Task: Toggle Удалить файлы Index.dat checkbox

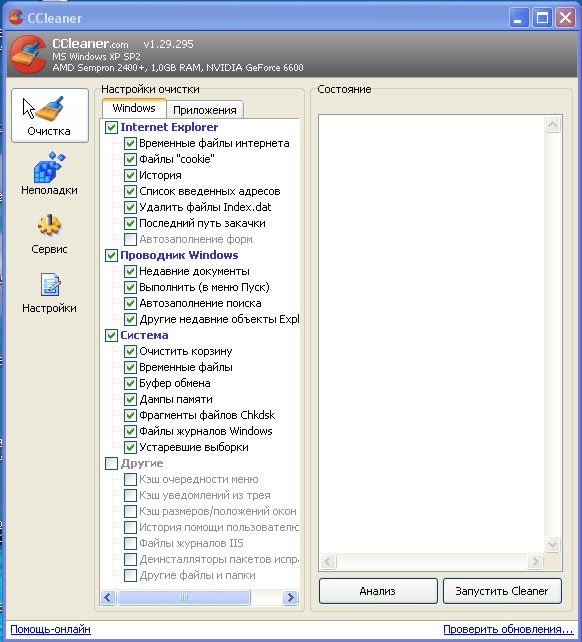Action: pyautogui.click(x=130, y=207)
